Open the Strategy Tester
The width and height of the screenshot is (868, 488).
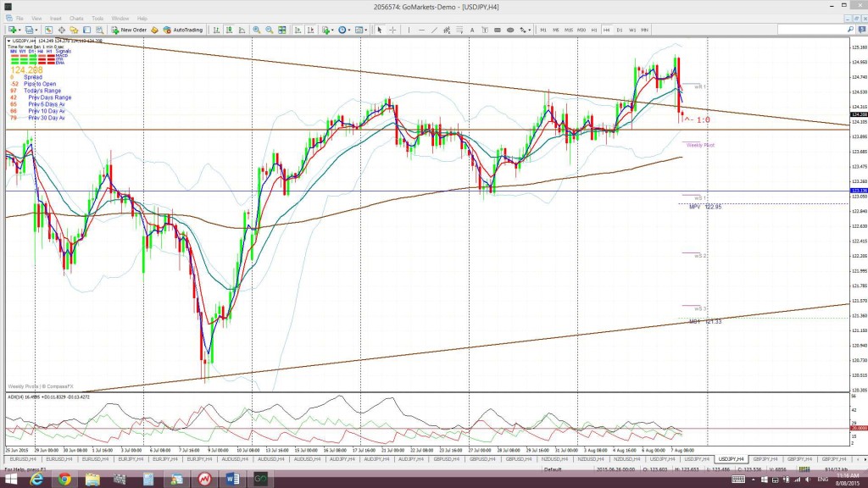coord(100,30)
